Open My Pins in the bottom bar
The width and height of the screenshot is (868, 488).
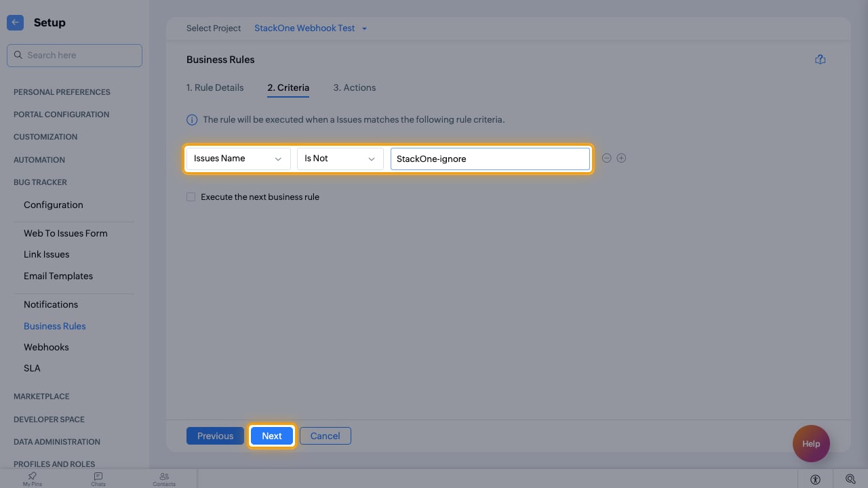coord(32,479)
